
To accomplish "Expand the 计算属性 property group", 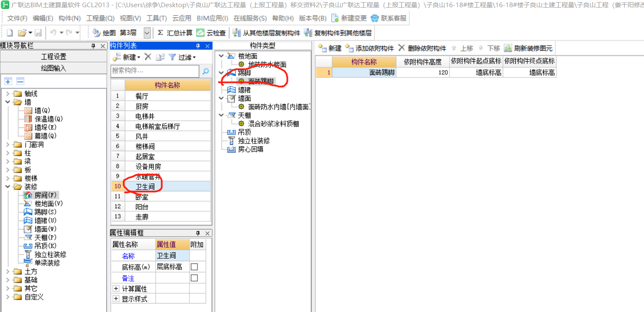I will [x=116, y=289].
